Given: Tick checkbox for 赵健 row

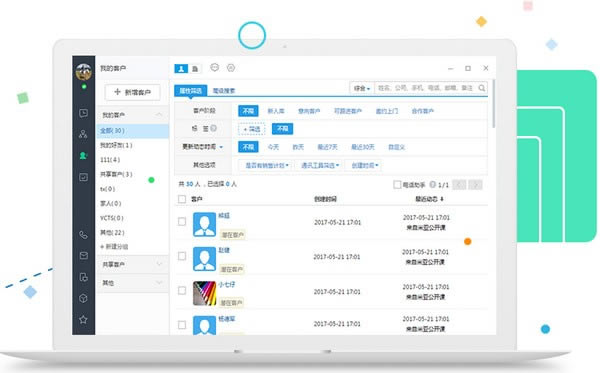Looking at the screenshot, I should 182,256.
